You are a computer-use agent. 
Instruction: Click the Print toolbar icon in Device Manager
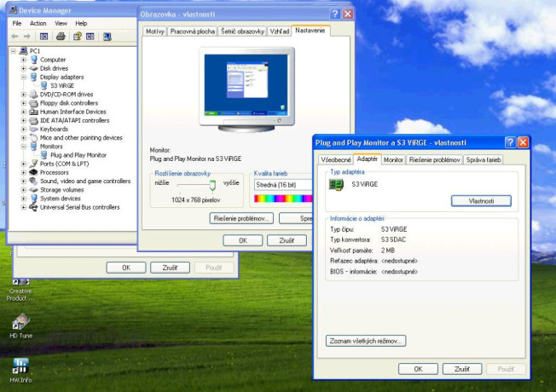coord(61,37)
